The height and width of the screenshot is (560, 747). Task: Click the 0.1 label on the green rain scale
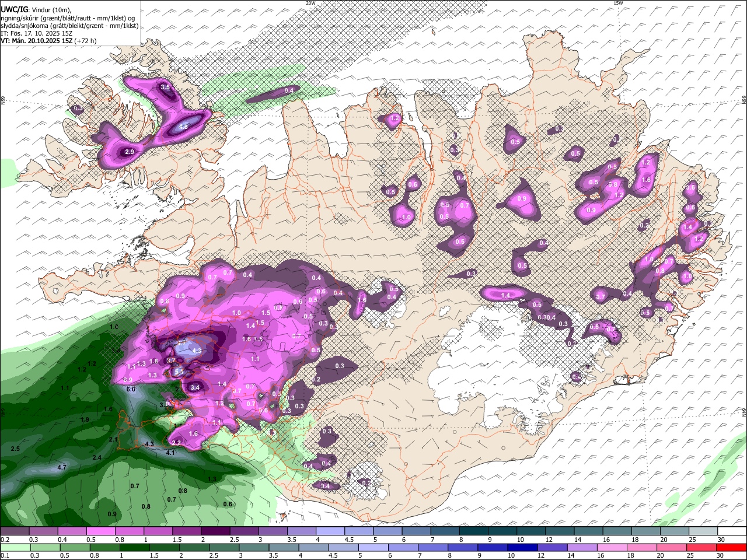pos(5,555)
